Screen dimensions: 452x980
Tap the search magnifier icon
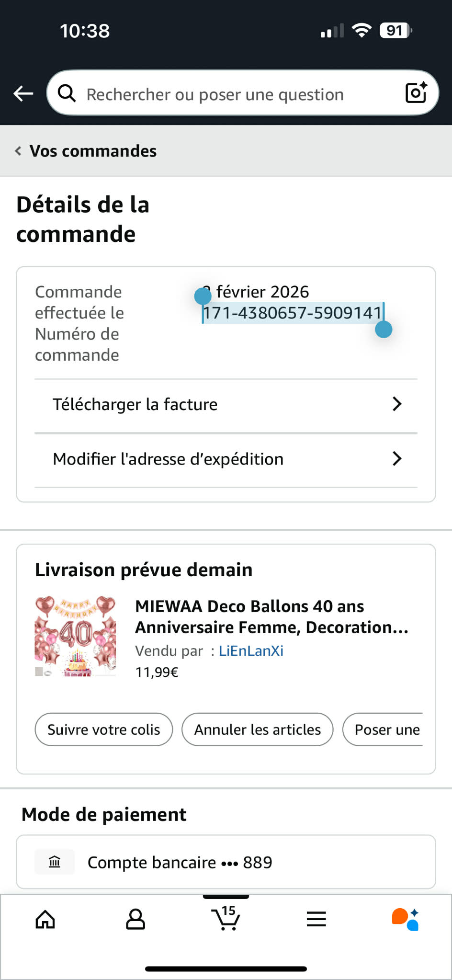(67, 93)
